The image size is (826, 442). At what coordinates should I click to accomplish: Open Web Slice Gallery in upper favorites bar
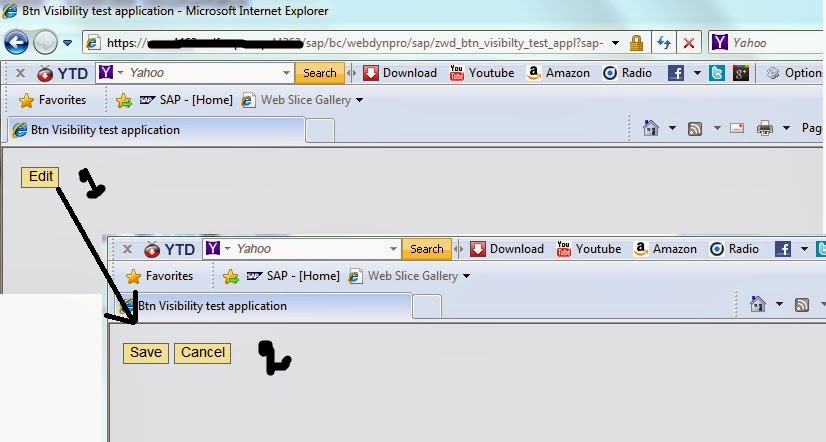pyautogui.click(x=296, y=100)
